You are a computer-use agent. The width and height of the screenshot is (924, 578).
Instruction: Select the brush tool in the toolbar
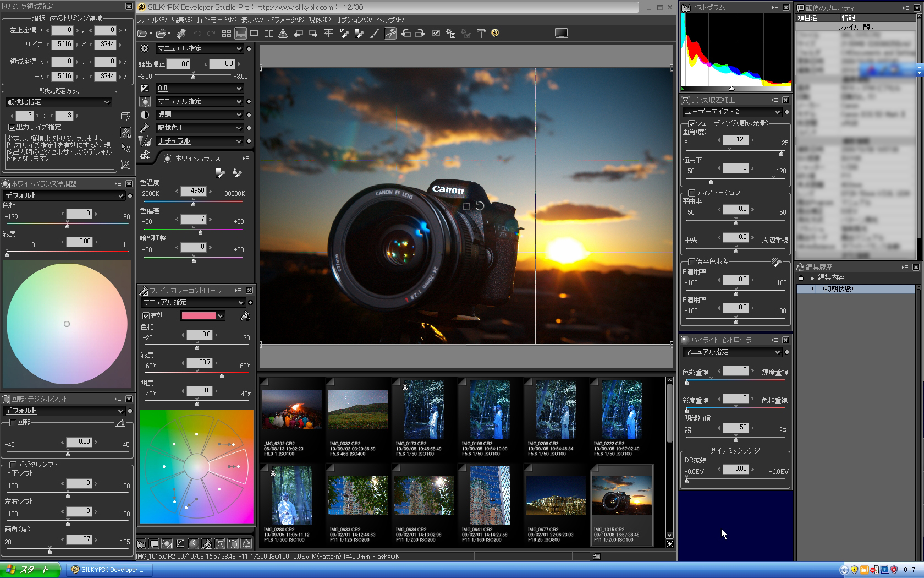(375, 34)
